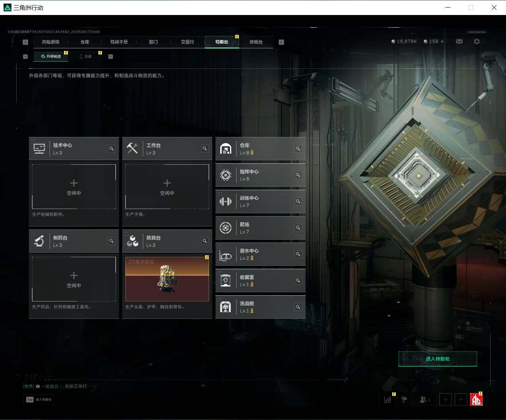Click the 洗消舱 magnifier icon
506x420 pixels.
click(298, 307)
